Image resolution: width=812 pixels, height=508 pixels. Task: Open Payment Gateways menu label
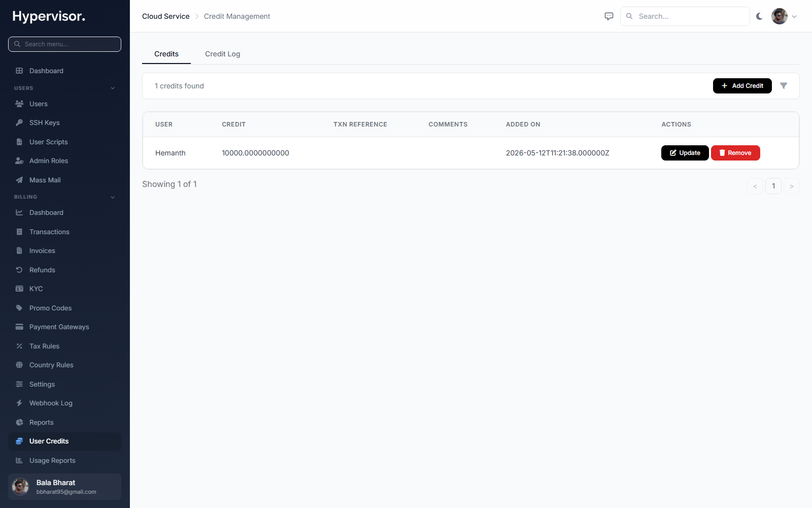[x=59, y=327]
